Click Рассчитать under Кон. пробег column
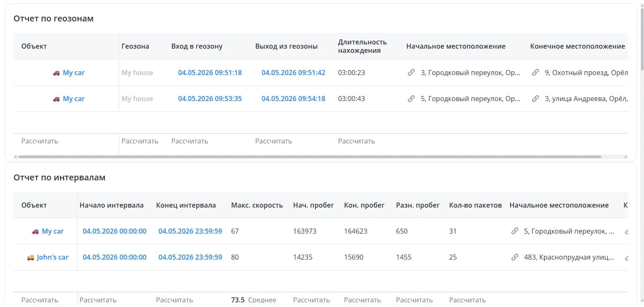Screen dimensions: 644x307 point(362,300)
